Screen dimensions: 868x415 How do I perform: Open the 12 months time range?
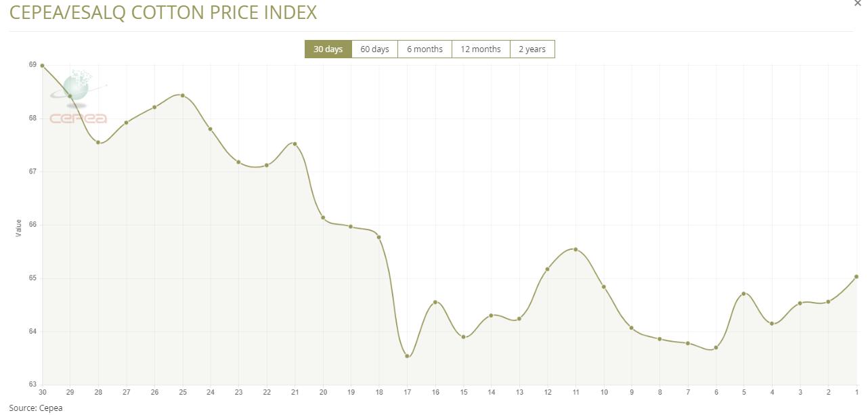481,49
